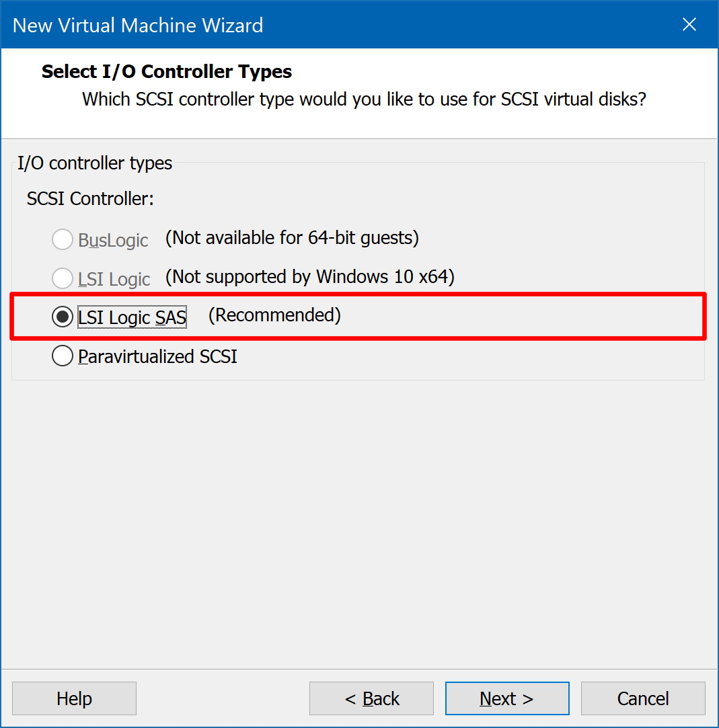
Task: Choose the LSI Logic SAS radio option
Action: click(x=63, y=317)
